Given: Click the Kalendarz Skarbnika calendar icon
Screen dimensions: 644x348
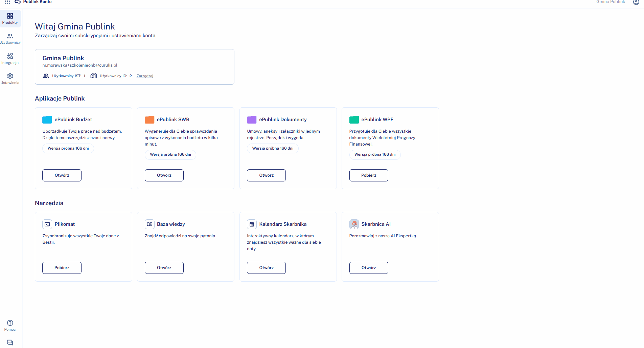Looking at the screenshot, I should 252,224.
